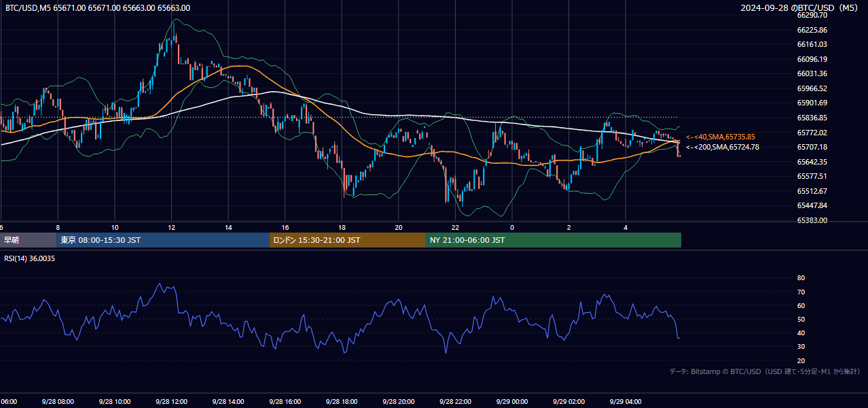The width and height of the screenshot is (868, 408).
Task: Select the 東京 08:00-15:30 JST session bar
Action: [x=163, y=240]
